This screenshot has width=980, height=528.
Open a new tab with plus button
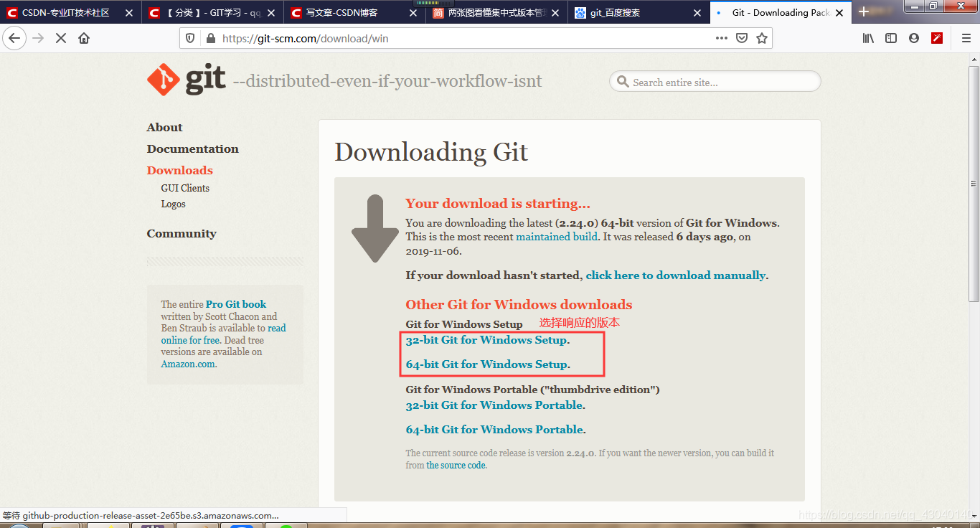pos(864,11)
